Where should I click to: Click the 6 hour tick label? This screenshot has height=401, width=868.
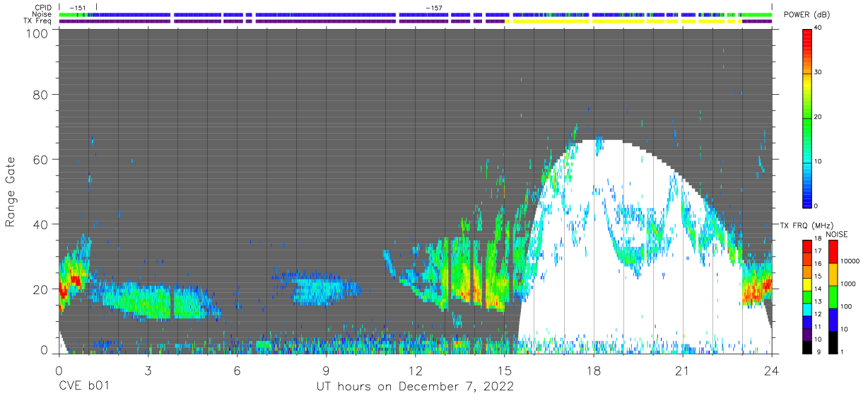tap(237, 370)
